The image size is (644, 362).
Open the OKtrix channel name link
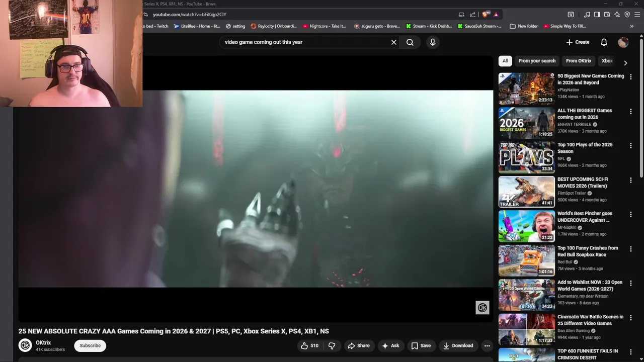click(43, 342)
